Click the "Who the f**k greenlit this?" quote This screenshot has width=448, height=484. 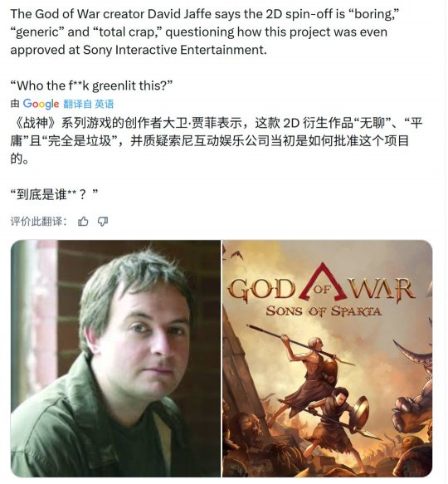click(x=91, y=86)
